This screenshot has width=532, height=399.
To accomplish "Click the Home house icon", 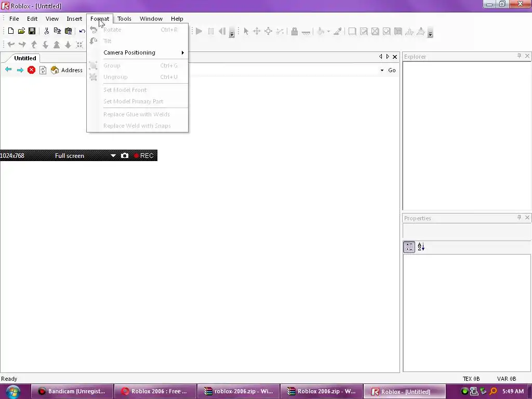I will click(x=55, y=70).
